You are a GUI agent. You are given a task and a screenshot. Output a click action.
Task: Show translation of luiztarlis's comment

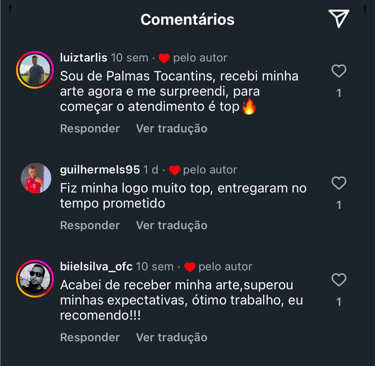(171, 129)
